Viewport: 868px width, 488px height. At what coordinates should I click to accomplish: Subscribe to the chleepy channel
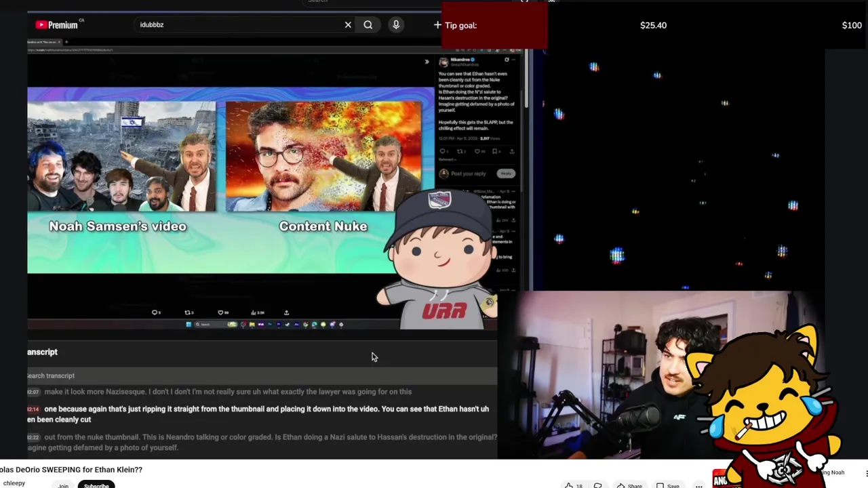(x=96, y=485)
